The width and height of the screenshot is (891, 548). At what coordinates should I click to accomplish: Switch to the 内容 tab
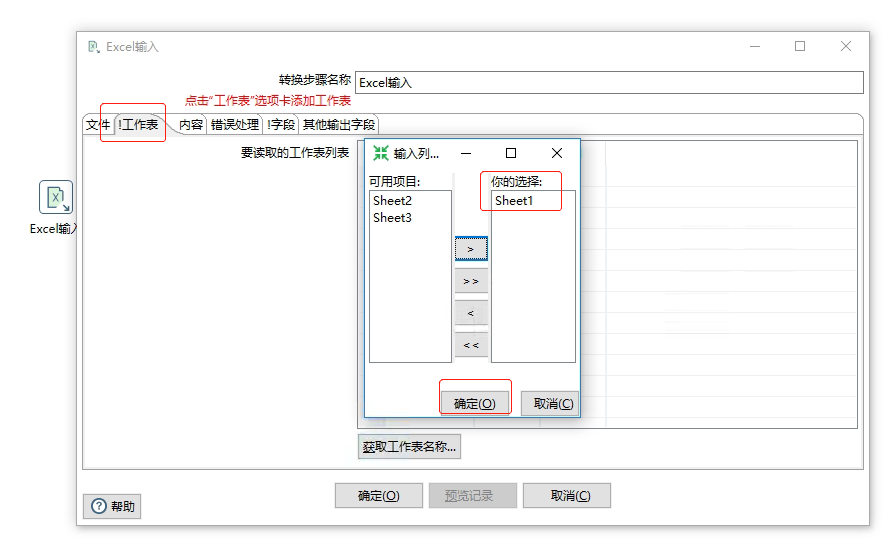click(x=191, y=124)
